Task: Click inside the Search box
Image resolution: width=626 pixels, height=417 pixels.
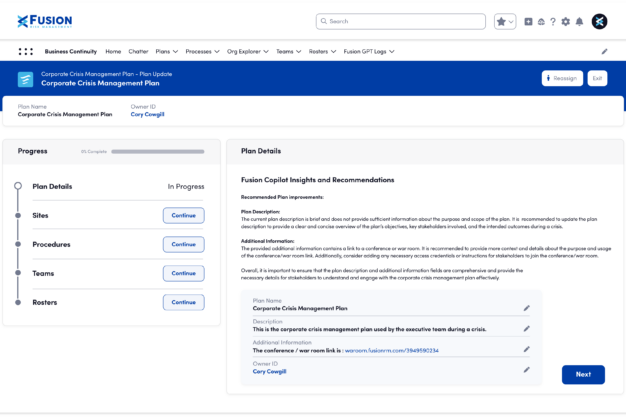Action: coord(401,22)
